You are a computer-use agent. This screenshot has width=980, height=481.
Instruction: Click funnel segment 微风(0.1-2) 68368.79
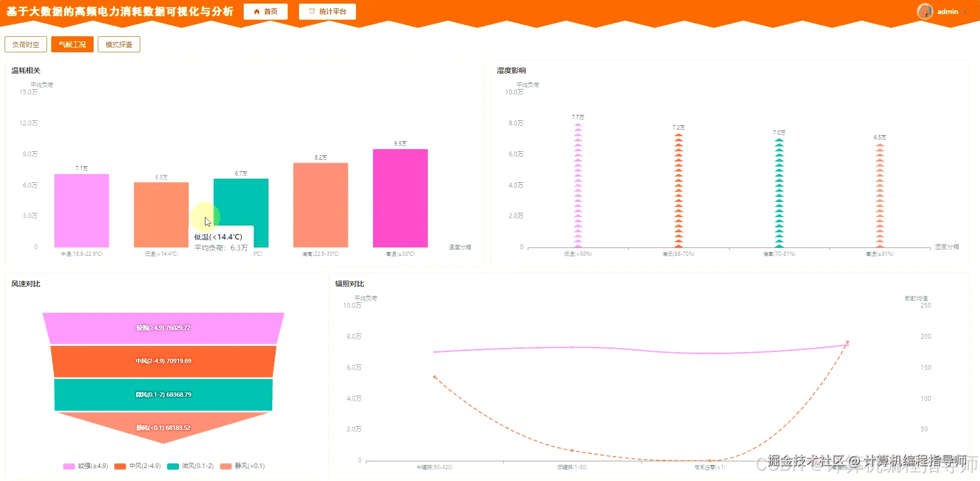point(164,395)
